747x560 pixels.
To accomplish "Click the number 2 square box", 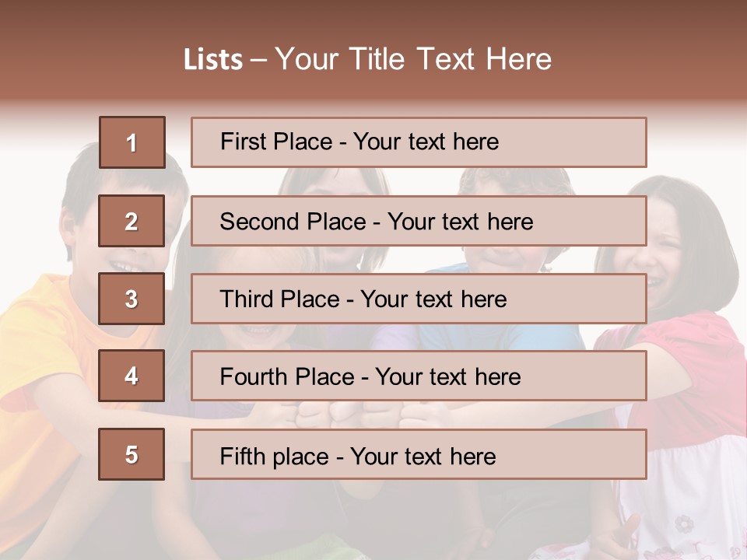I will pyautogui.click(x=132, y=221).
